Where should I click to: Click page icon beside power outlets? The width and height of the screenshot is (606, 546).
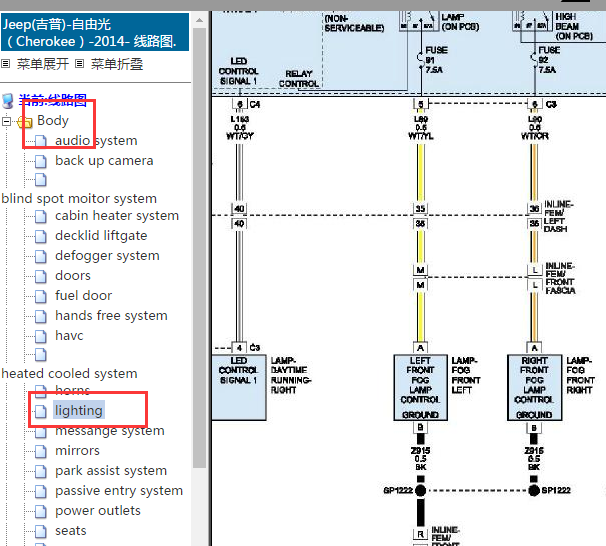click(x=41, y=512)
